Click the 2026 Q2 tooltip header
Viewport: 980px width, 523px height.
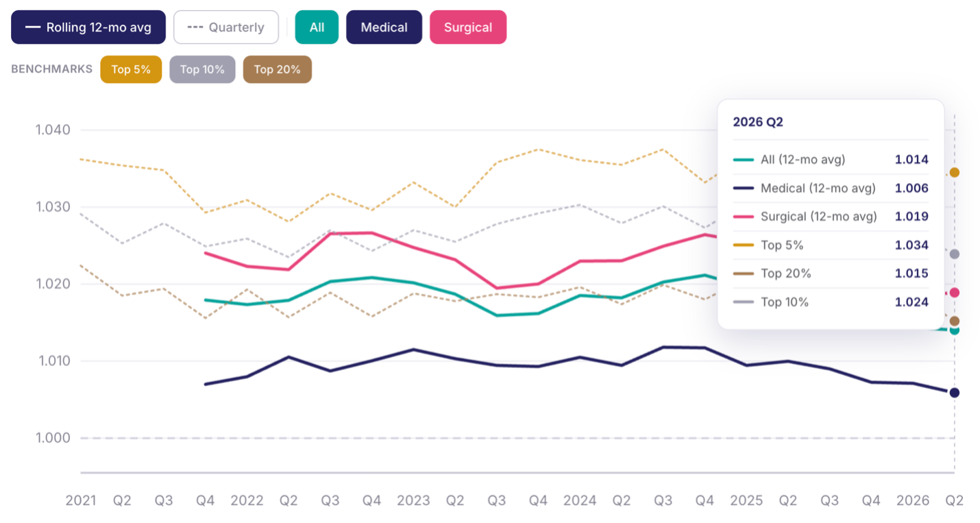[x=758, y=122]
